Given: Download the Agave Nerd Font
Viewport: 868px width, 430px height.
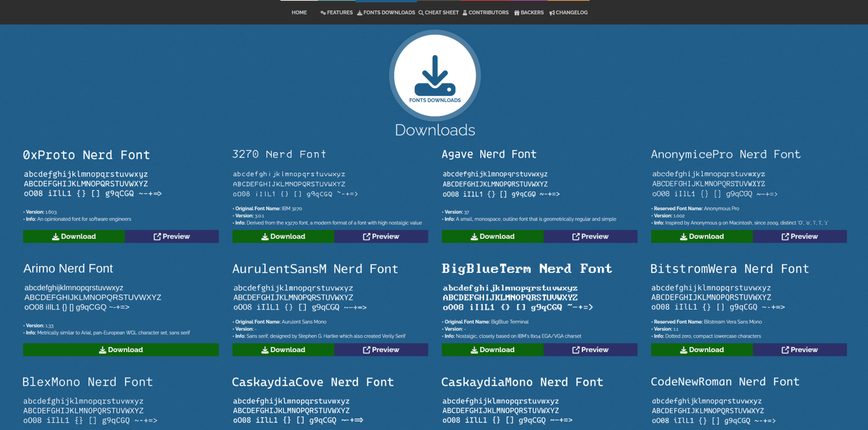Looking at the screenshot, I should coord(492,236).
